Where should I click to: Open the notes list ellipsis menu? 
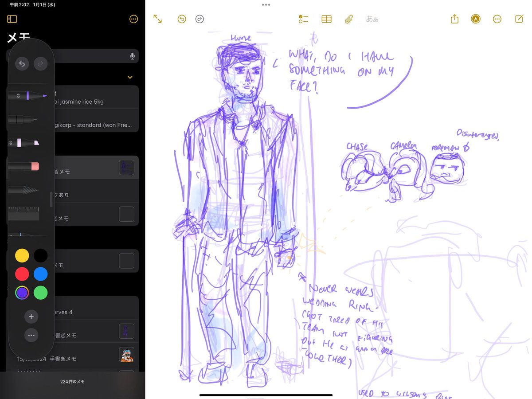click(133, 19)
